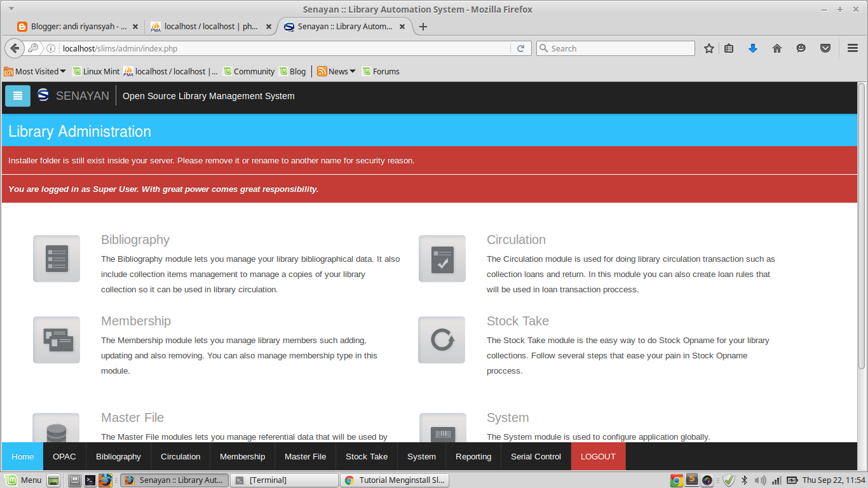868x488 pixels.
Task: Open Firefox downloads via blue arrow icon
Action: pos(752,48)
